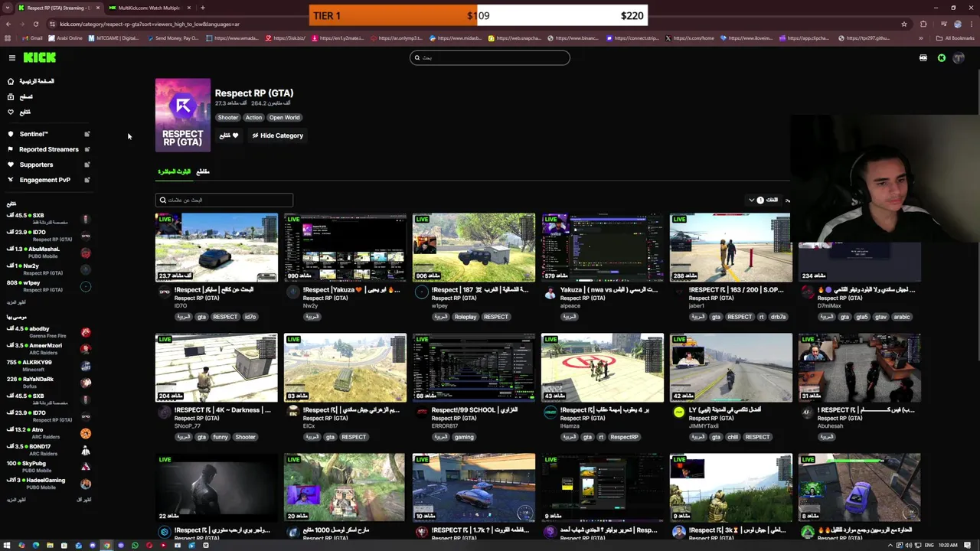980x551 pixels.
Task: Click the funny tag under SNooP_77 stream
Action: [220, 437]
